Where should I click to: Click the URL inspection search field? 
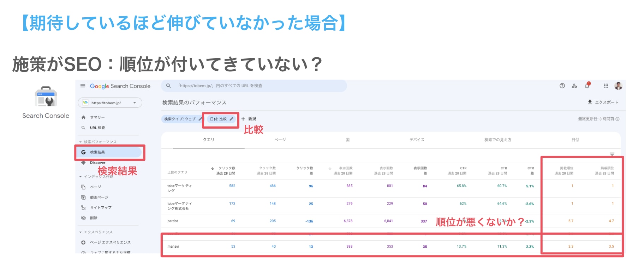[254, 86]
